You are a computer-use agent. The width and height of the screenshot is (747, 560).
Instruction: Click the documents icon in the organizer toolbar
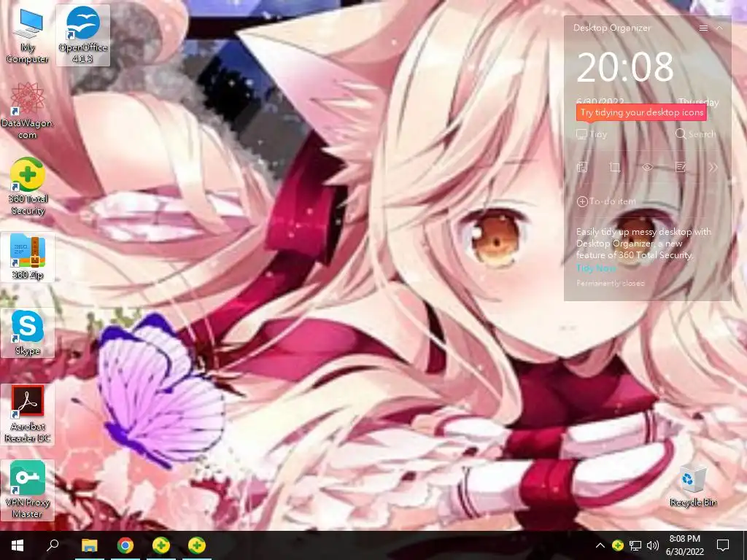pos(582,167)
